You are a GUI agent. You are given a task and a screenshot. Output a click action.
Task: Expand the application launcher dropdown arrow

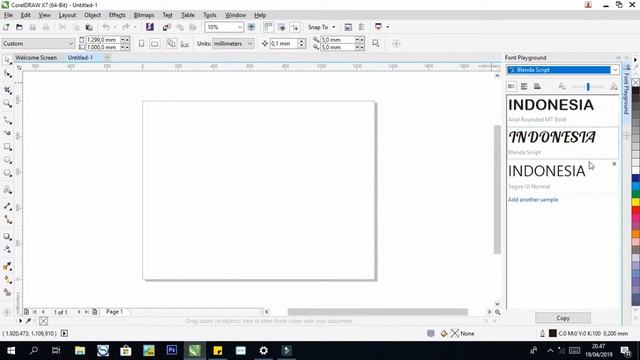point(387,27)
